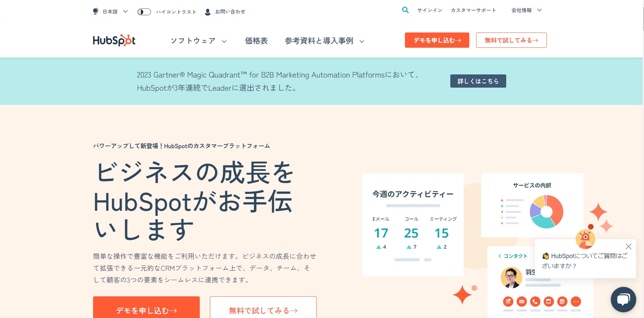Screen dimensions: 644x318
Task: Click the 詳しくはこちら banner button
Action: pyautogui.click(x=478, y=81)
